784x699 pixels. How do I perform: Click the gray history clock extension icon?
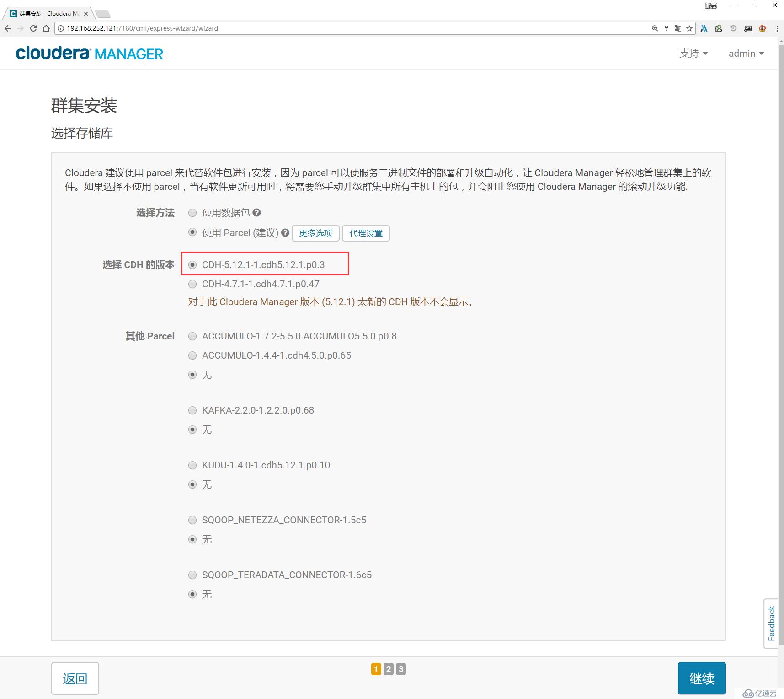click(x=733, y=28)
